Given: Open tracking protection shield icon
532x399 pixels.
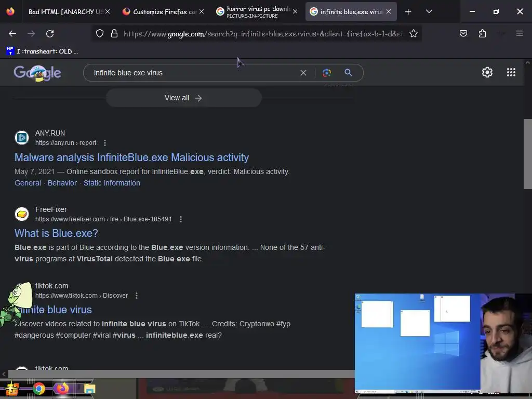Looking at the screenshot, I should 99,34.
